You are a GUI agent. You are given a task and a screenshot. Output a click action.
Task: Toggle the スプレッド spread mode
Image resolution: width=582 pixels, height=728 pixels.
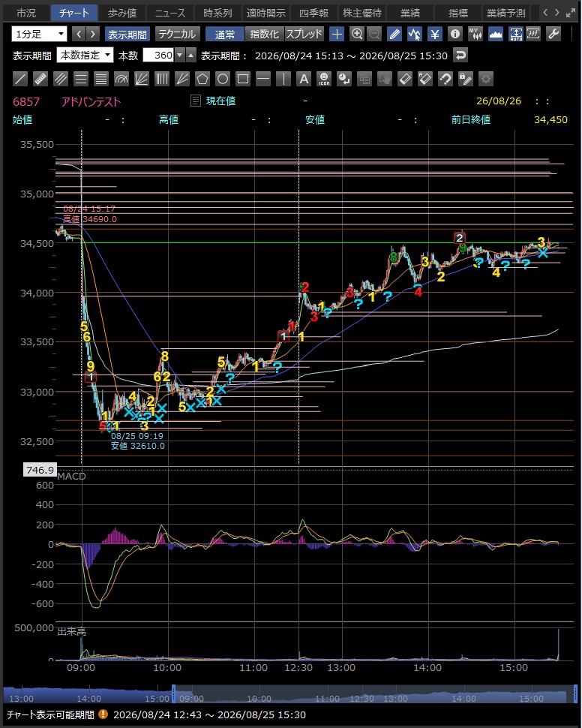pos(304,35)
